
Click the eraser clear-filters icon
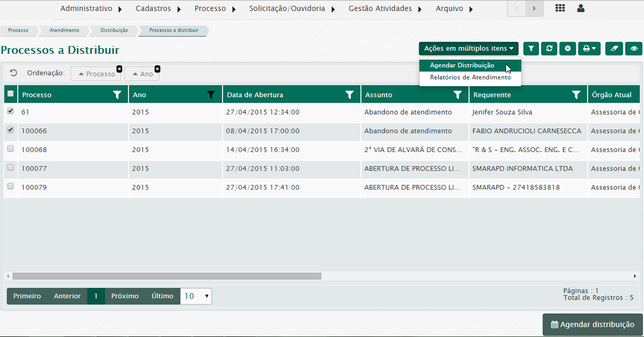614,49
